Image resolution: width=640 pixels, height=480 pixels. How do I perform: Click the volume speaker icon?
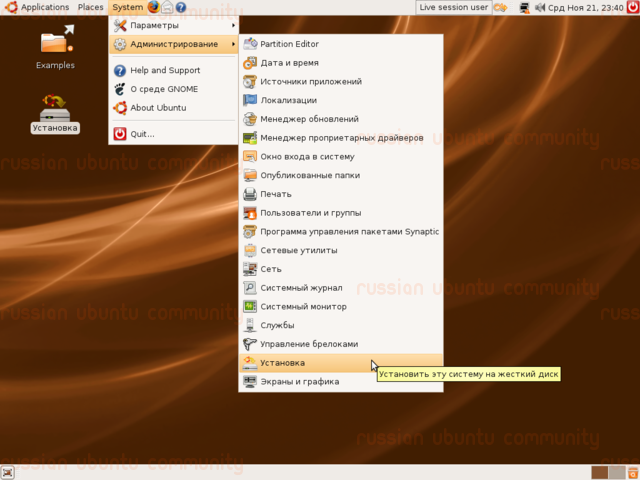(x=540, y=7)
